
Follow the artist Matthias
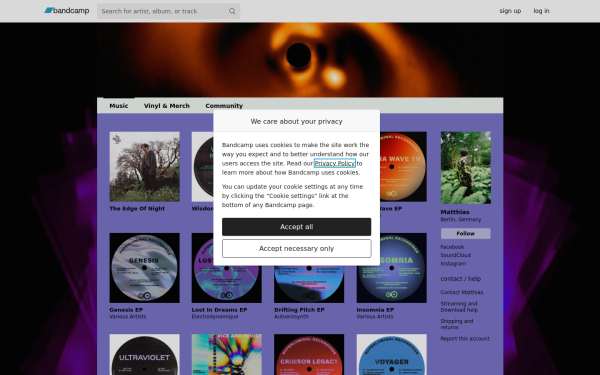(466, 233)
